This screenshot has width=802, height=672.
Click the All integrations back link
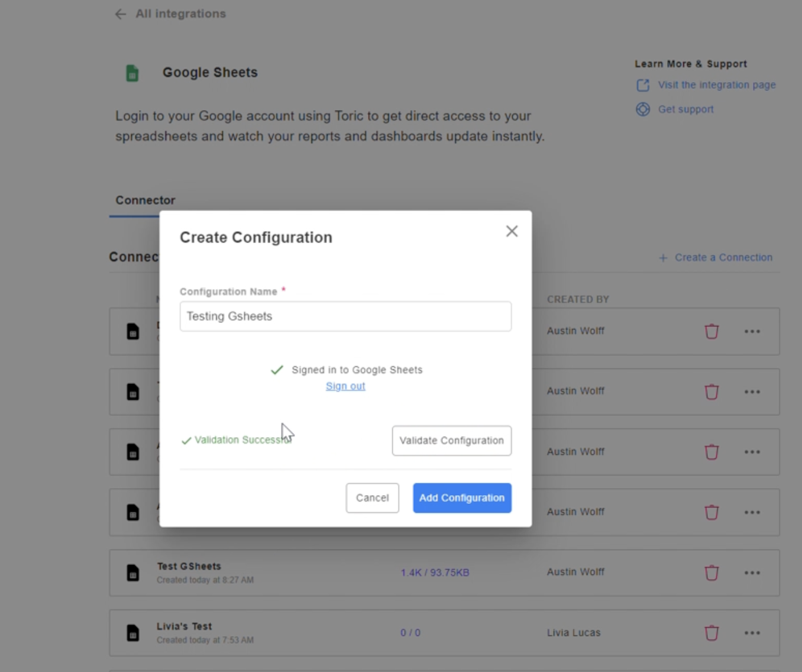coord(181,14)
